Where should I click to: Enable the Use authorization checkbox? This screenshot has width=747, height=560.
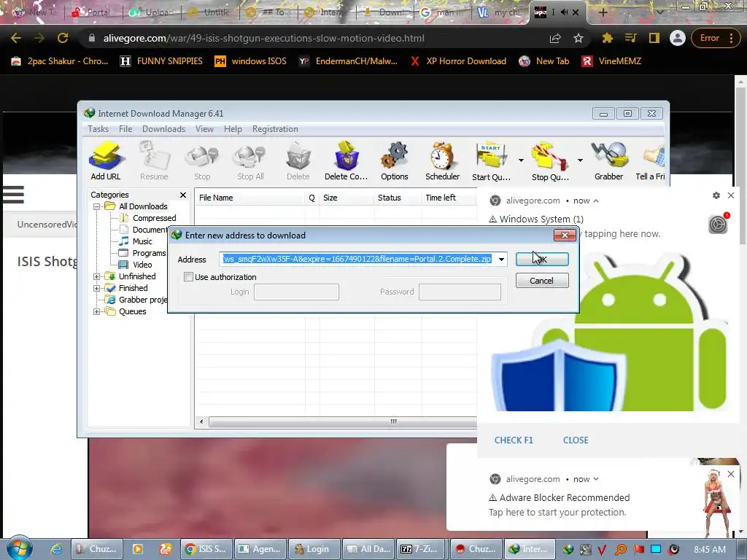tap(189, 276)
